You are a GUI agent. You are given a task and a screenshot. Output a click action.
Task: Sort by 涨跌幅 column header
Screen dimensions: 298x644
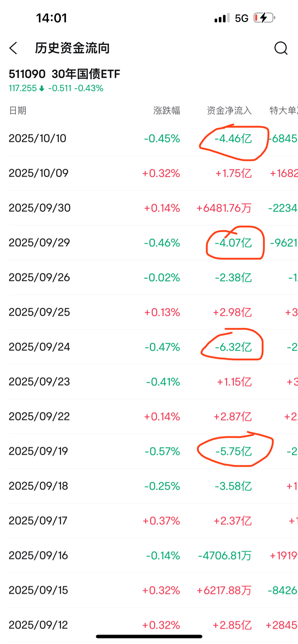click(x=166, y=111)
